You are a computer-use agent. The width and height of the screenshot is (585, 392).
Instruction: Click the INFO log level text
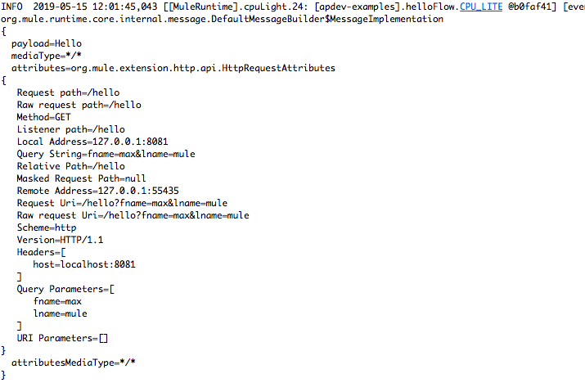point(12,7)
